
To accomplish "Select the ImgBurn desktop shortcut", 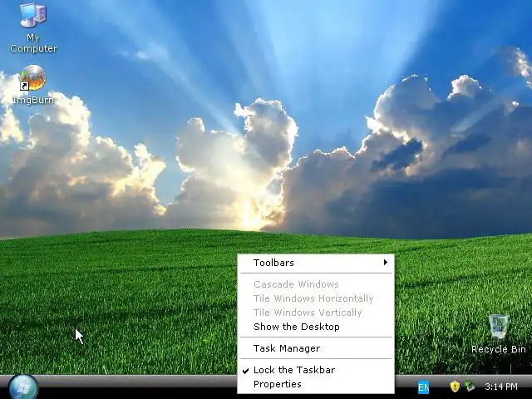I will 33,85.
